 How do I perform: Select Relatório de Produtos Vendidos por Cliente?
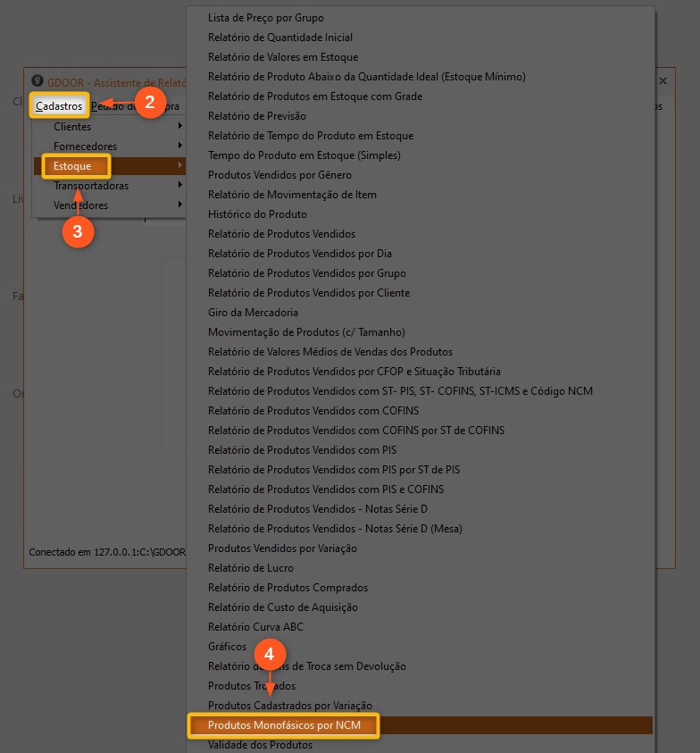point(309,293)
